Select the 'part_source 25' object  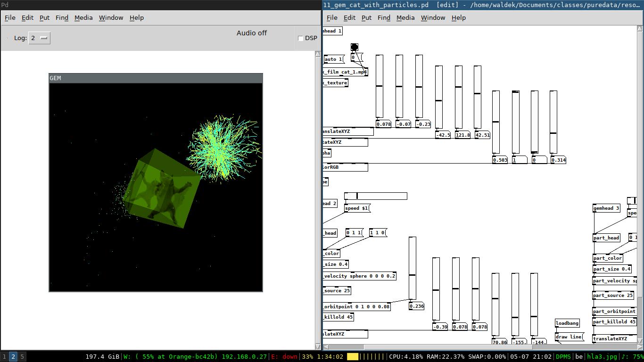click(x=613, y=295)
